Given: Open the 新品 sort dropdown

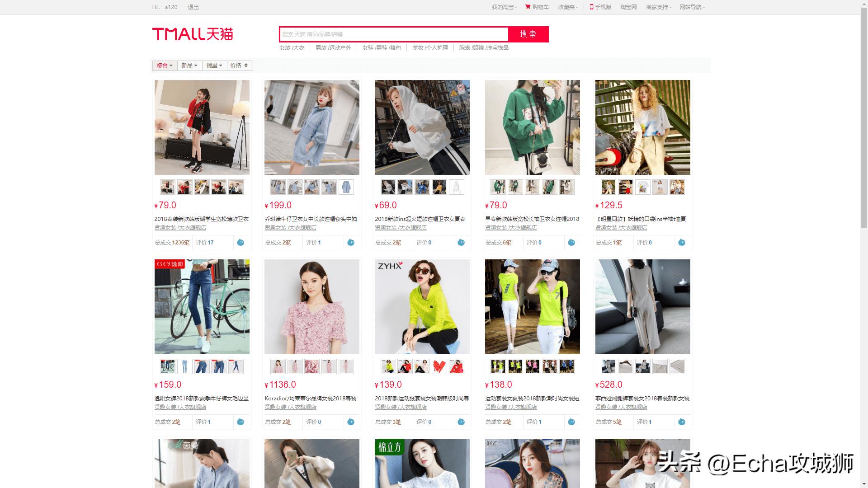Looking at the screenshot, I should pyautogui.click(x=189, y=66).
